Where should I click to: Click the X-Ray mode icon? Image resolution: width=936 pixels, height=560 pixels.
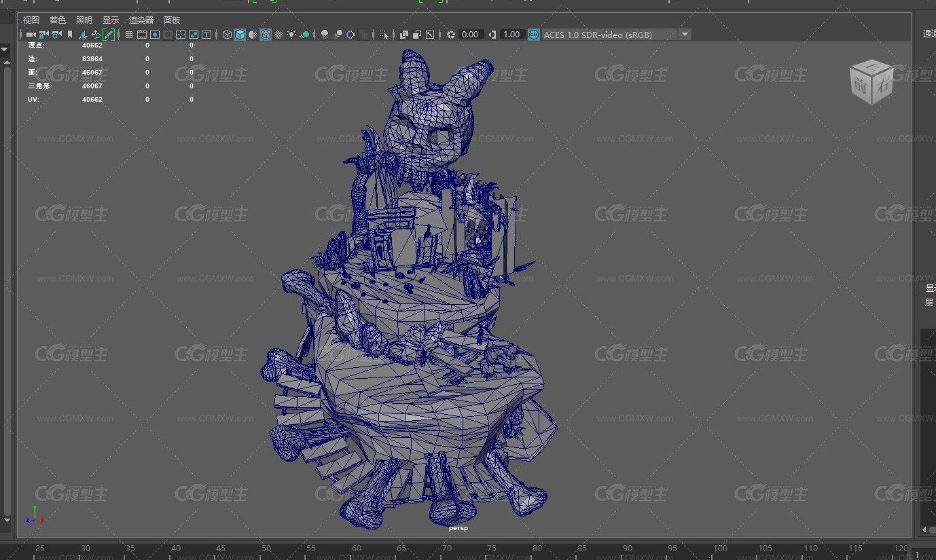point(404,35)
